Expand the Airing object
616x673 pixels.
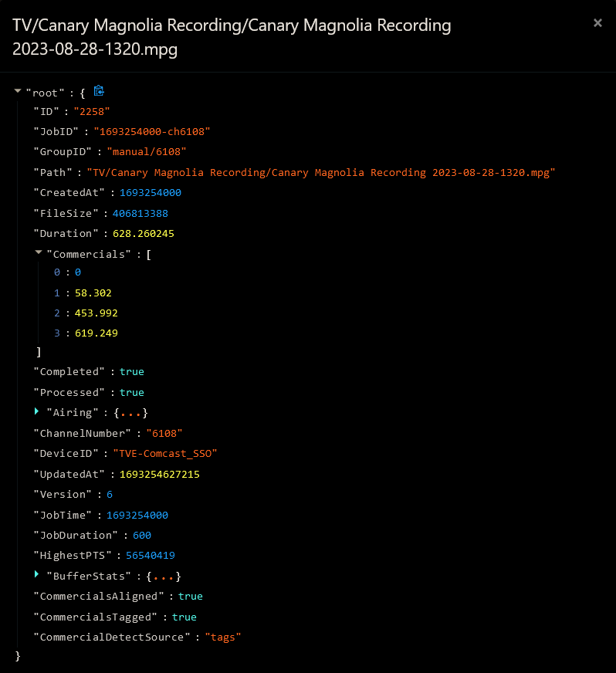[37, 412]
